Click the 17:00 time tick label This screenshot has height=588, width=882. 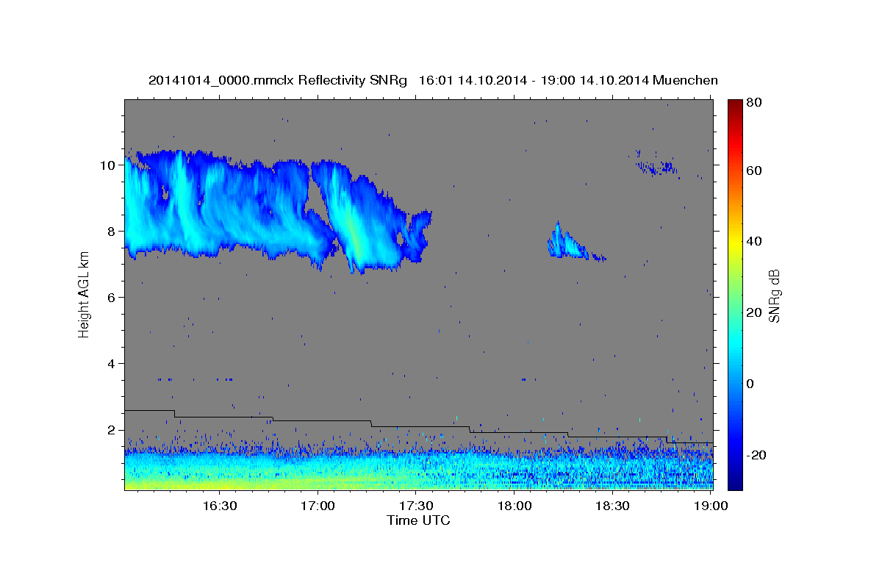coord(317,506)
